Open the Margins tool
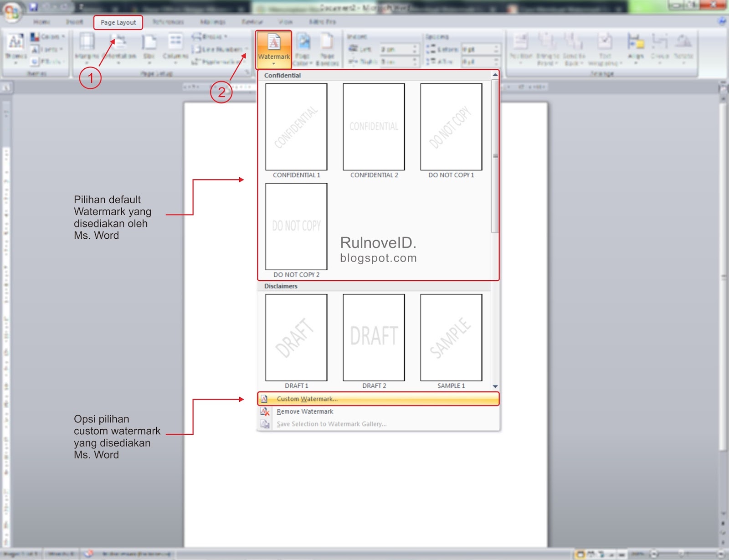Viewport: 729px width, 560px height. pos(87,48)
